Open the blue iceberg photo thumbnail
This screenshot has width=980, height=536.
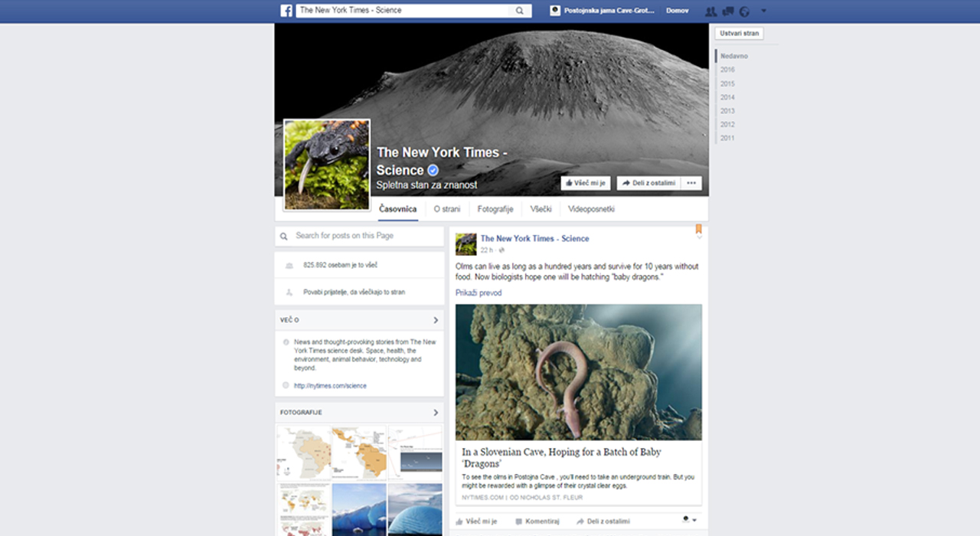(359, 509)
